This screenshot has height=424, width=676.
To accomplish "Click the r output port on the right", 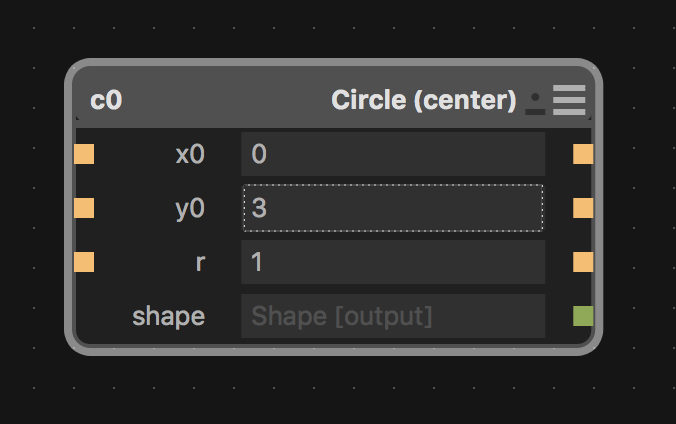I will (x=583, y=262).
